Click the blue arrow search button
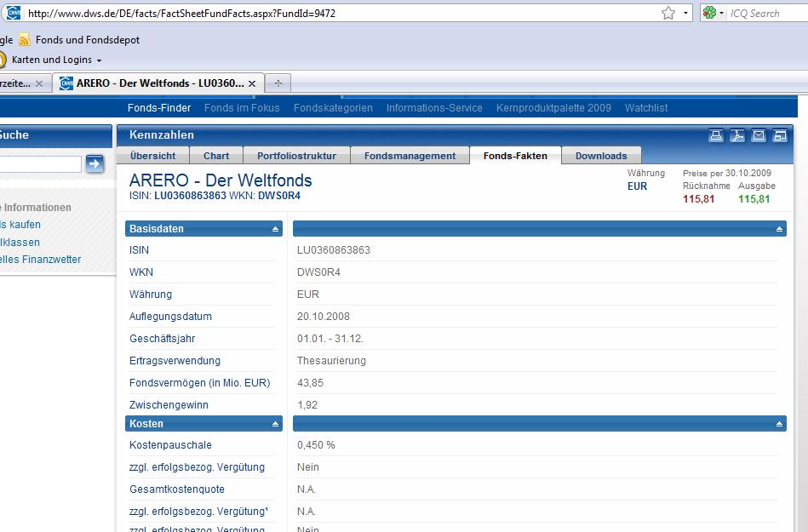 tap(95, 163)
